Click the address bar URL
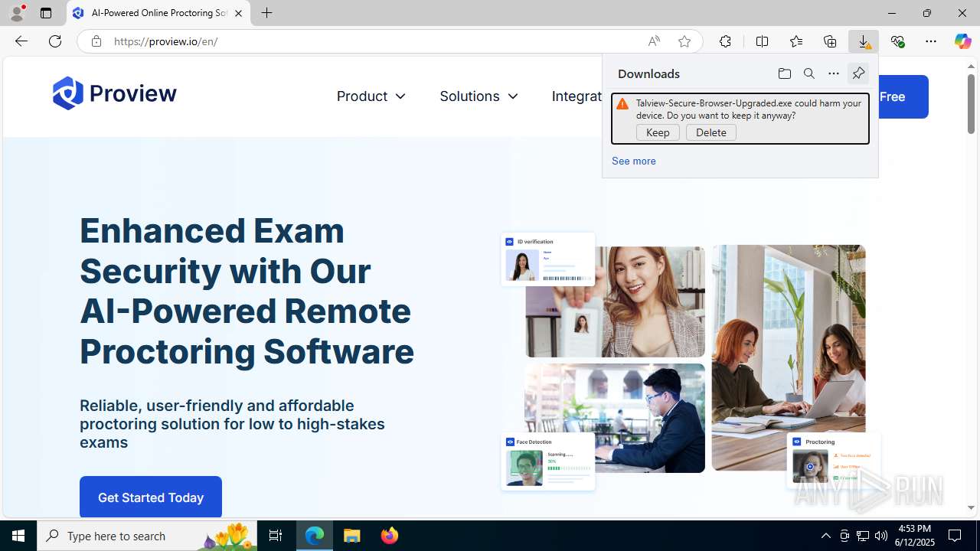 coord(166,41)
